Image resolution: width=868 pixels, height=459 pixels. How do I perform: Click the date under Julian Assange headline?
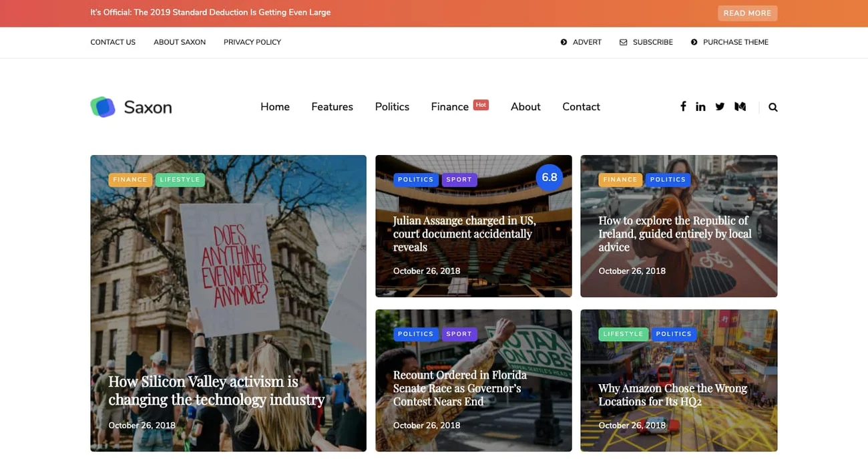coord(427,271)
